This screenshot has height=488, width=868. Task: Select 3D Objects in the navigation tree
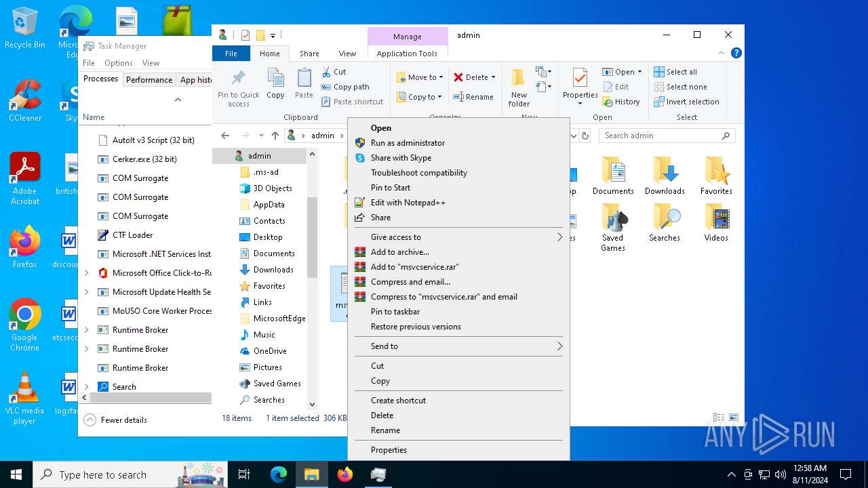point(273,188)
